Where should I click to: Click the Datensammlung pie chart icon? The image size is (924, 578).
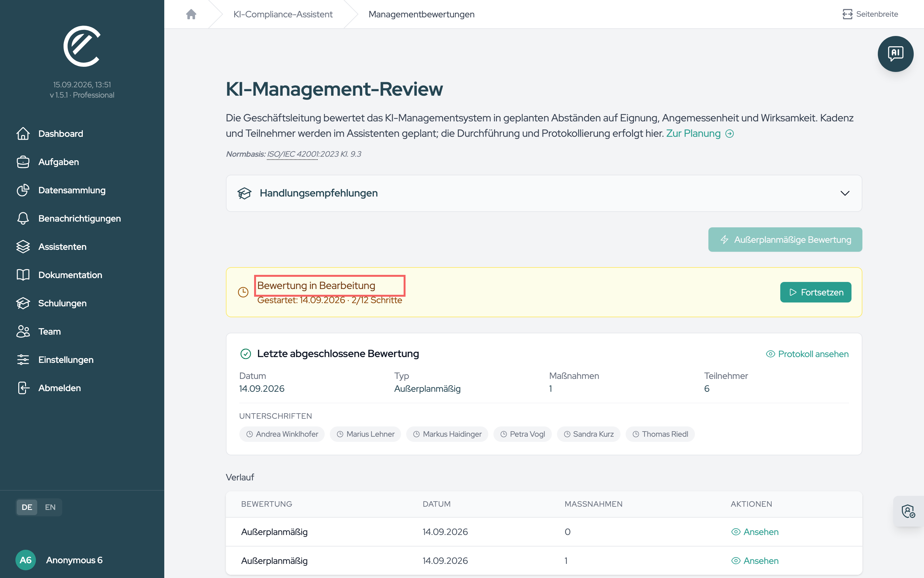click(23, 190)
